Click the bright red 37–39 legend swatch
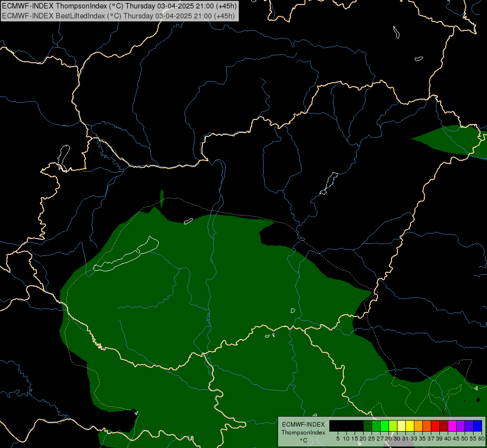This screenshot has height=448, width=487. click(x=435, y=426)
